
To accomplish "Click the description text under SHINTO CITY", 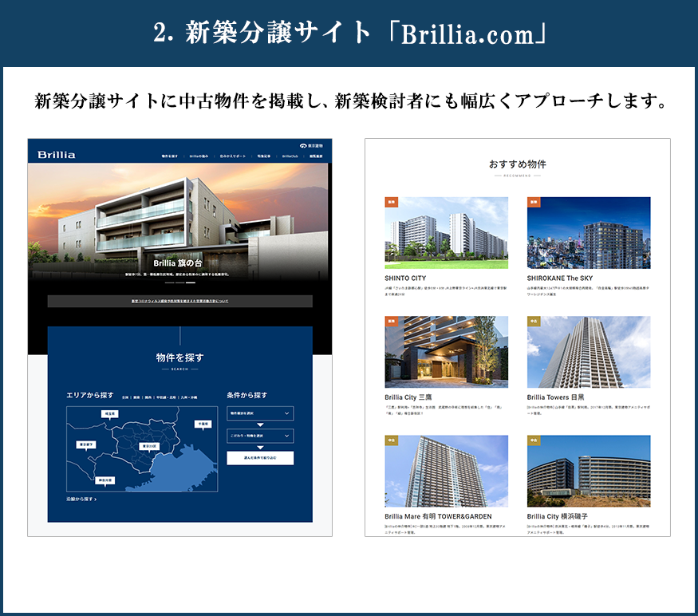I will [x=446, y=291].
